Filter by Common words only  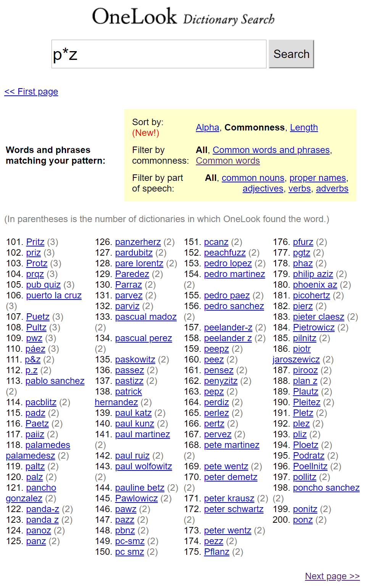tap(228, 161)
